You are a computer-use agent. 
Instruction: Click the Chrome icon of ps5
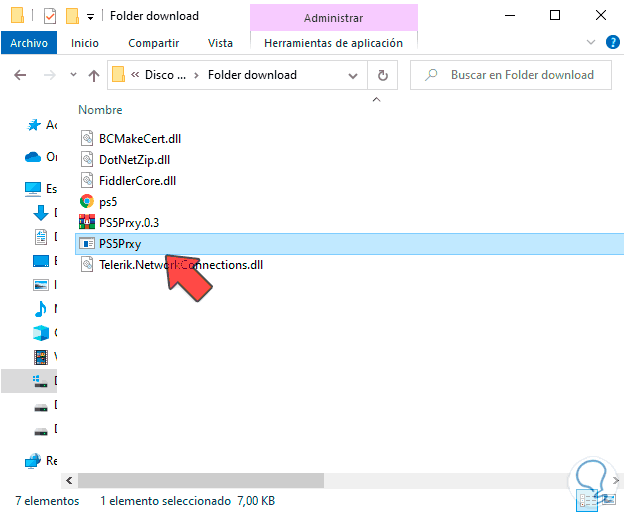pos(87,201)
